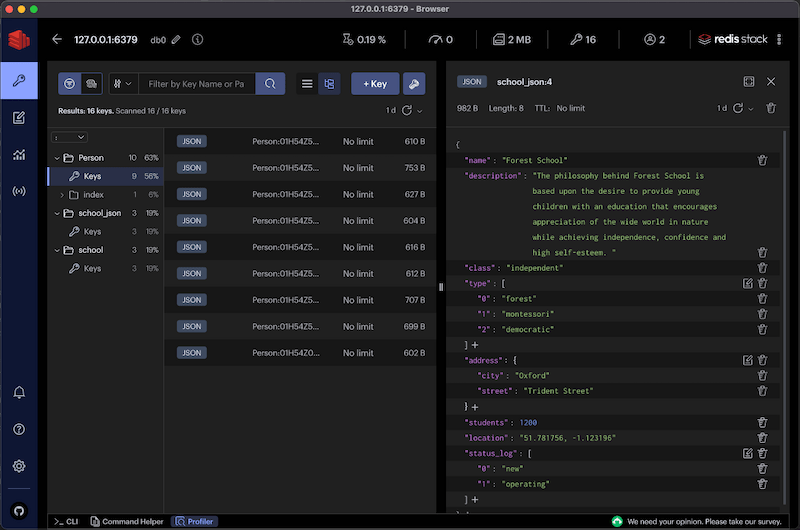Click the Filter by Key Name field

196,84
